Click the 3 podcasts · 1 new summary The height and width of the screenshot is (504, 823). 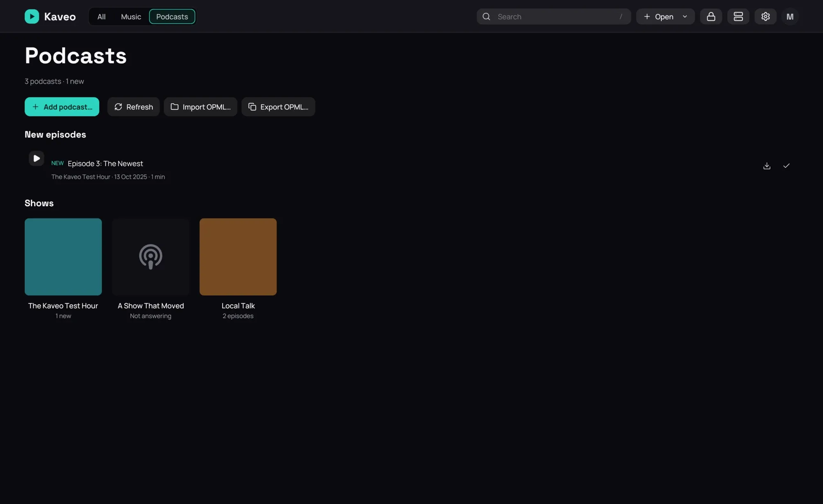pyautogui.click(x=54, y=81)
